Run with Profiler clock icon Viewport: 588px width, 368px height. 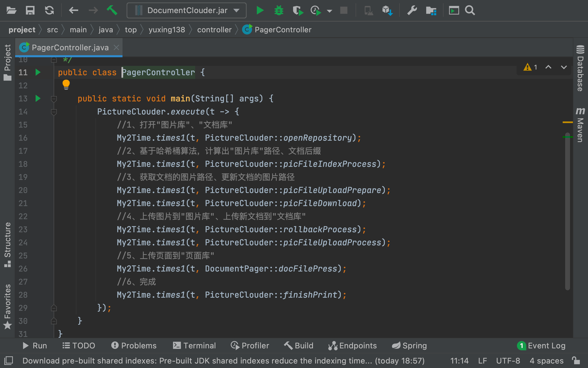click(316, 10)
